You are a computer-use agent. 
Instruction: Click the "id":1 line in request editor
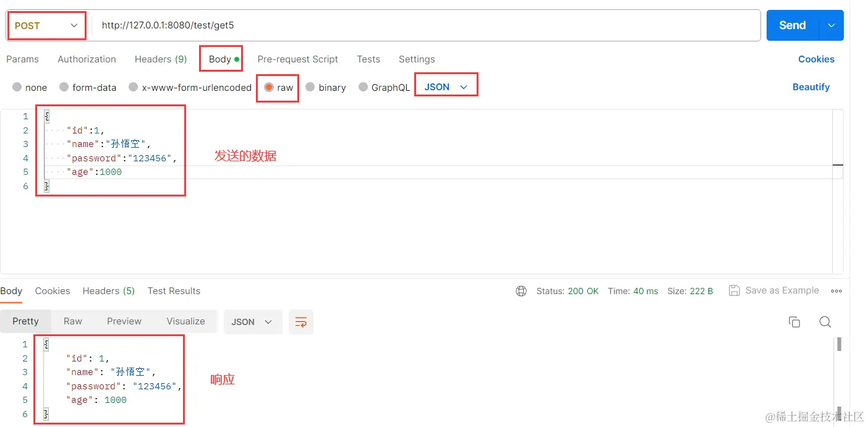pyautogui.click(x=86, y=130)
